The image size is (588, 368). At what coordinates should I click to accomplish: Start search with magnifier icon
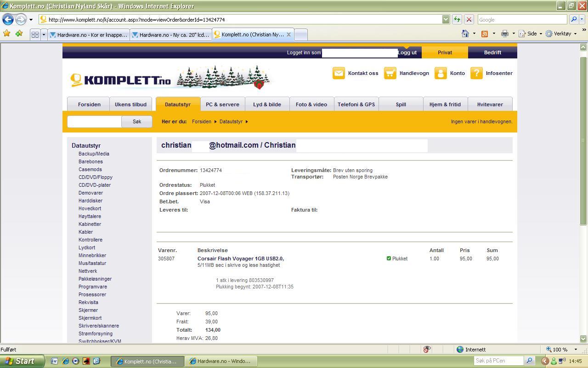tap(573, 19)
